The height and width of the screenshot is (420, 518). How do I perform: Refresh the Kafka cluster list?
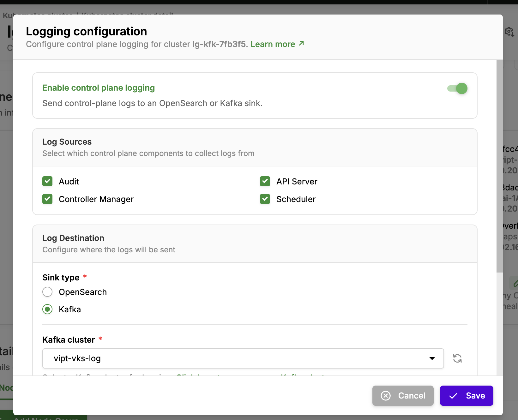(457, 358)
